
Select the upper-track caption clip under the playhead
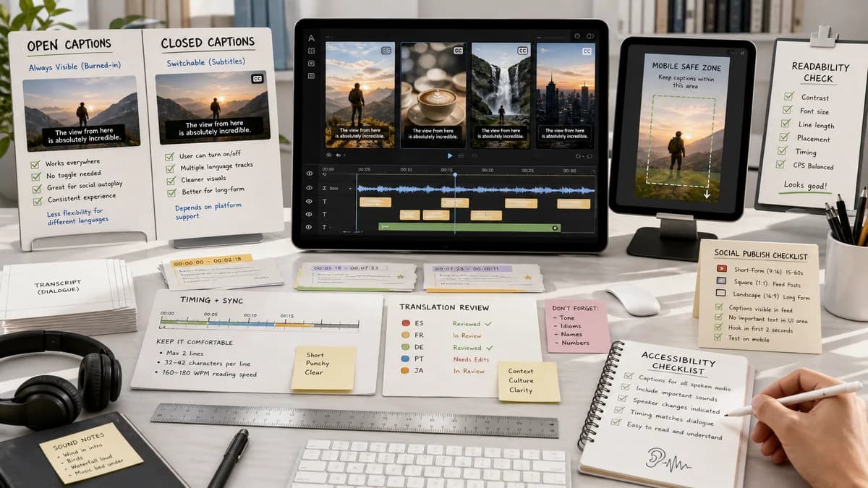tap(455, 202)
